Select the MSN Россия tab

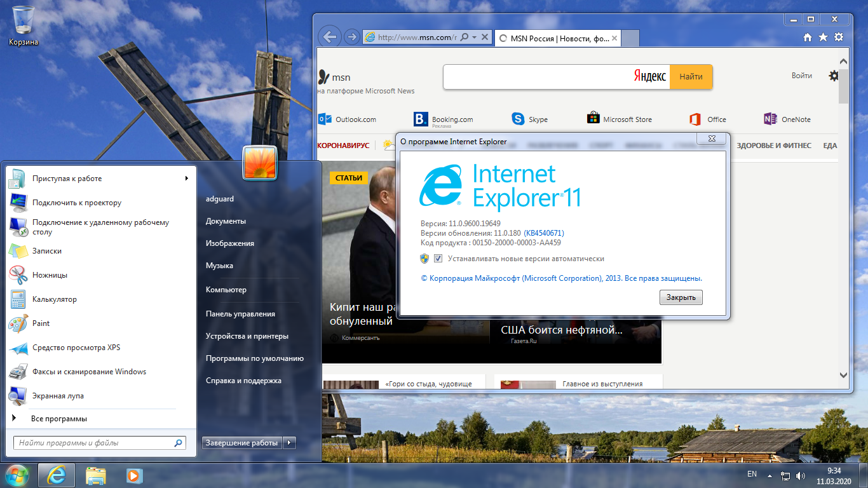tap(558, 38)
